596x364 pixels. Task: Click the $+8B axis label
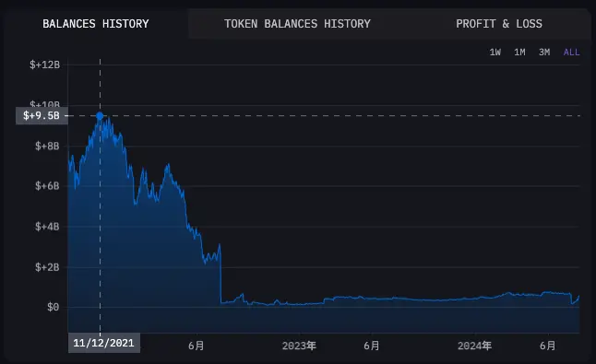coord(47,147)
